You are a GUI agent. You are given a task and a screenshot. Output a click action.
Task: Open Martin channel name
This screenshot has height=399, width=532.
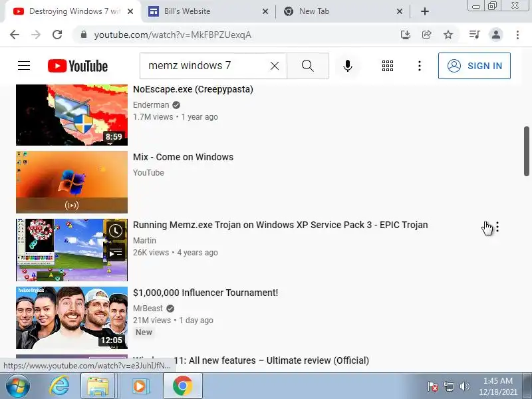click(144, 241)
